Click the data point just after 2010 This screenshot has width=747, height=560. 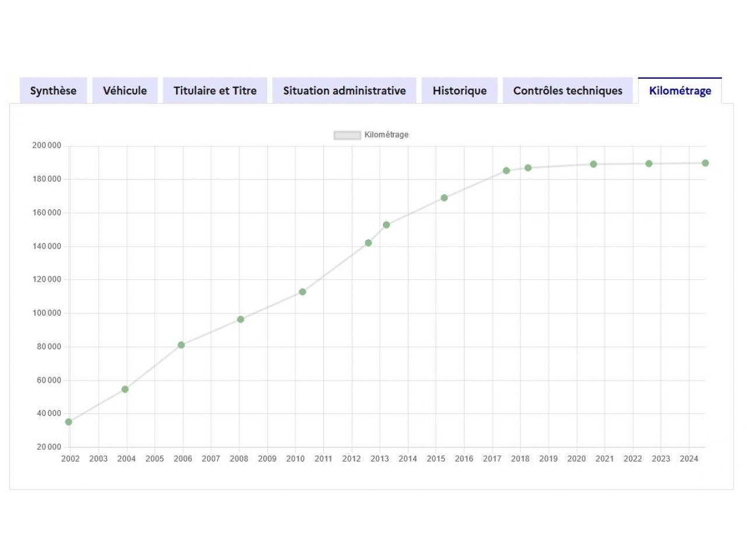302,292
